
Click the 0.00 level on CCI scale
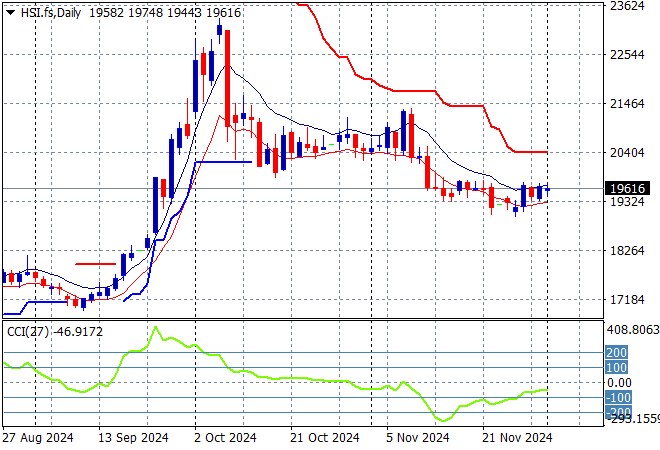point(619,383)
